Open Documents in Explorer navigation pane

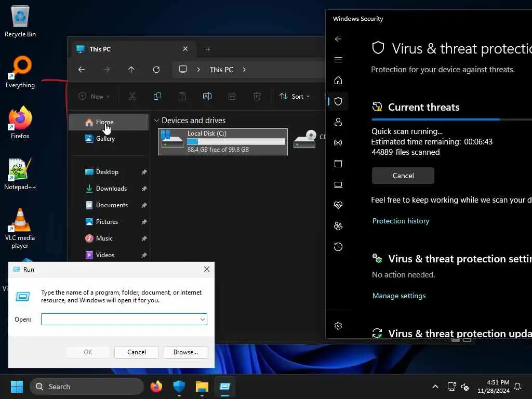pos(109,205)
